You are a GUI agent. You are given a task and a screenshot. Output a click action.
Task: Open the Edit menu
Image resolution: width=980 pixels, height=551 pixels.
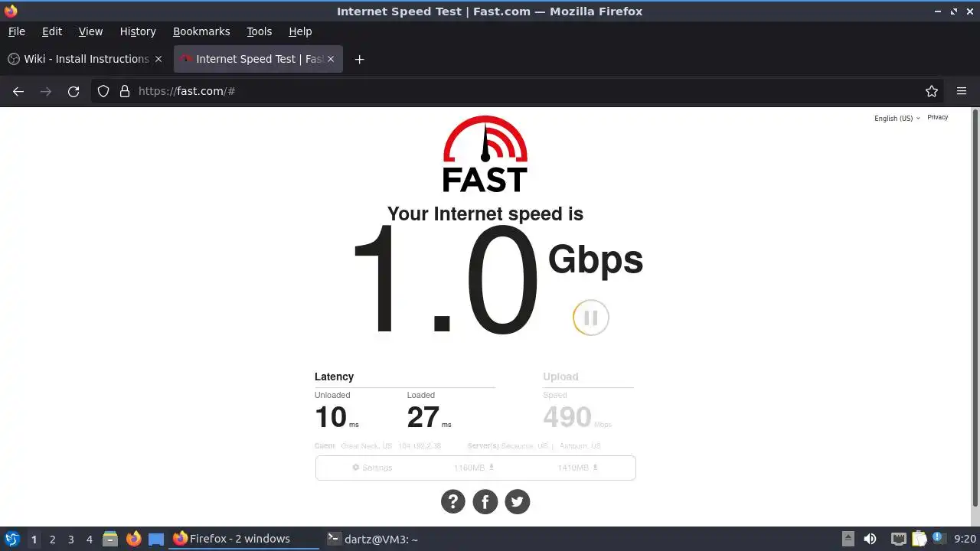coord(52,31)
